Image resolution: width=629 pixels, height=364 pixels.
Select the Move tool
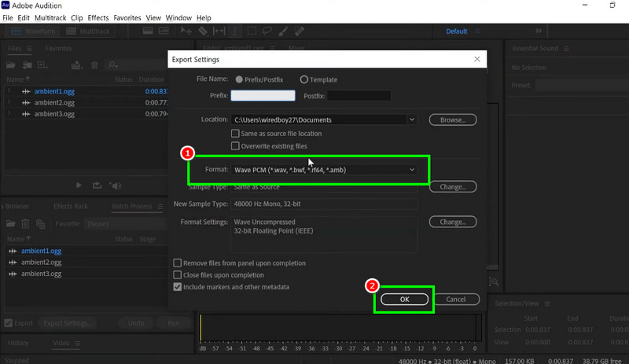click(186, 31)
